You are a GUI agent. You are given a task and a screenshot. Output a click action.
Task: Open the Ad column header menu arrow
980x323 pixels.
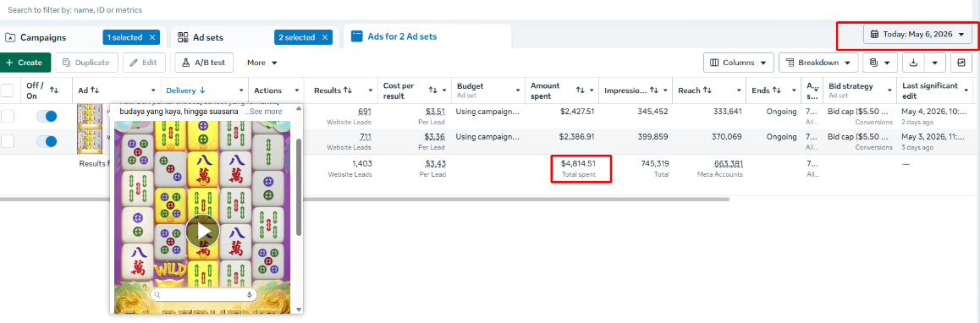154,90
